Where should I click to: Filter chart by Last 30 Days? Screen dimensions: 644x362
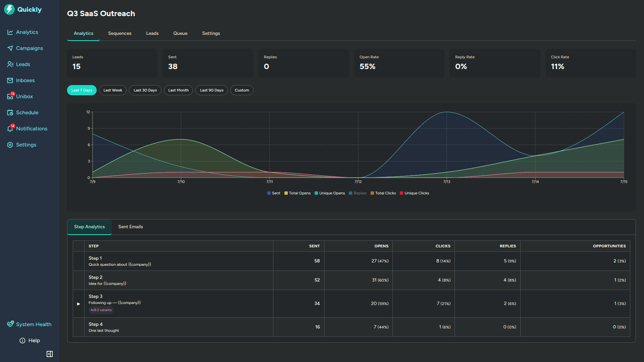click(145, 90)
